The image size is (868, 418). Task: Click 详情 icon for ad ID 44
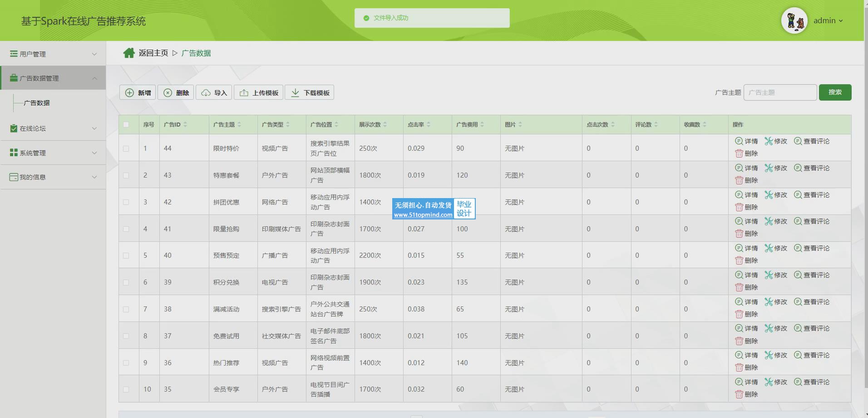pos(739,141)
